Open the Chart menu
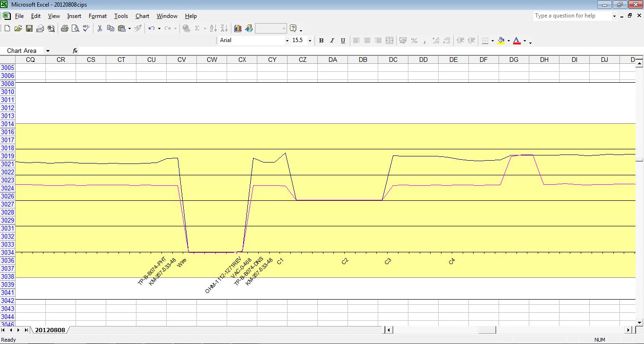Screen dimensions: 644x344 (x=142, y=16)
